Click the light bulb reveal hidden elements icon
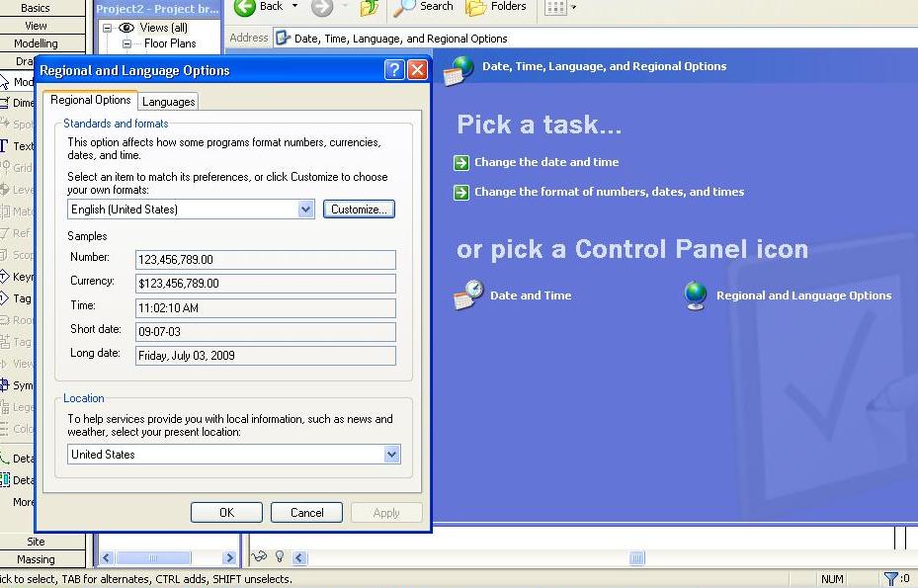 click(x=280, y=556)
